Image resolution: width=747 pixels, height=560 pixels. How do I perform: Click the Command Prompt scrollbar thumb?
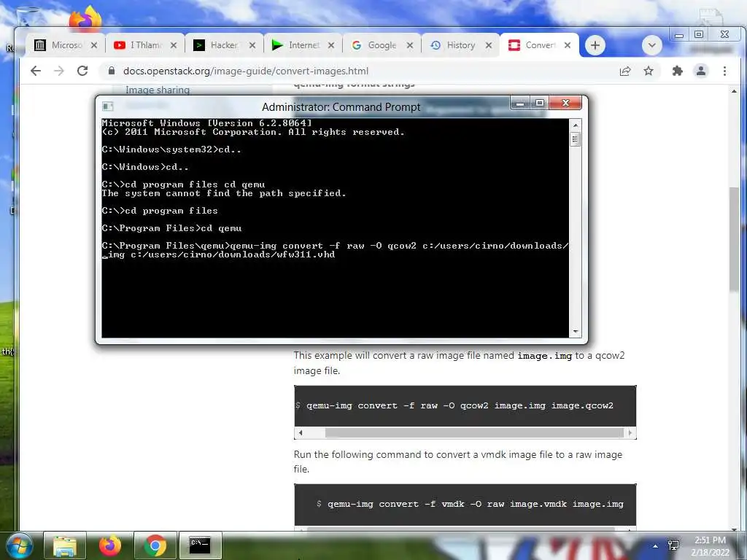pyautogui.click(x=576, y=139)
